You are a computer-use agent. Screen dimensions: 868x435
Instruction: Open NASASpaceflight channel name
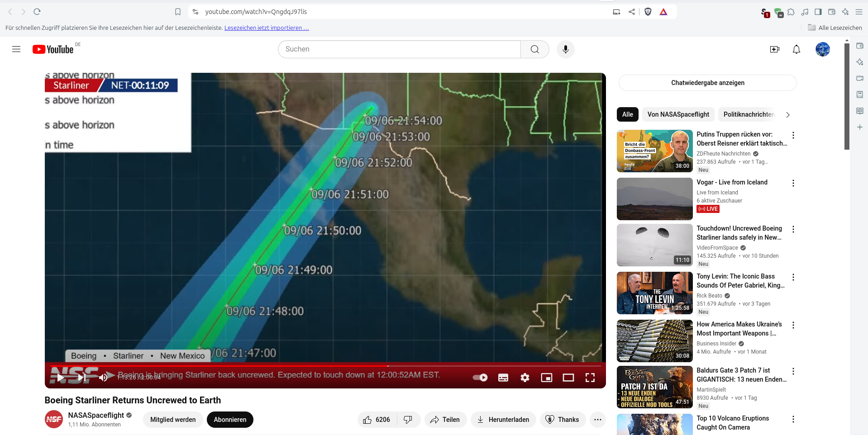coord(96,415)
